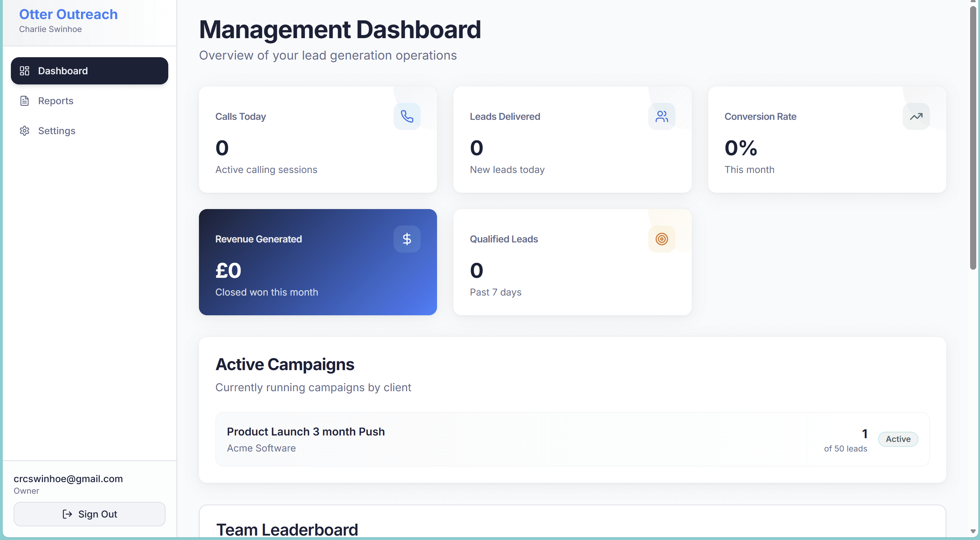
Task: Click the Settings gear icon in sidebar
Action: [x=24, y=131]
